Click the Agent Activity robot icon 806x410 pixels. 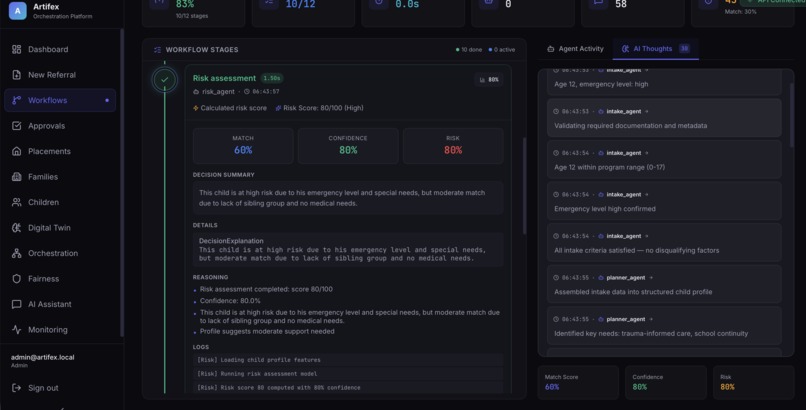click(551, 49)
